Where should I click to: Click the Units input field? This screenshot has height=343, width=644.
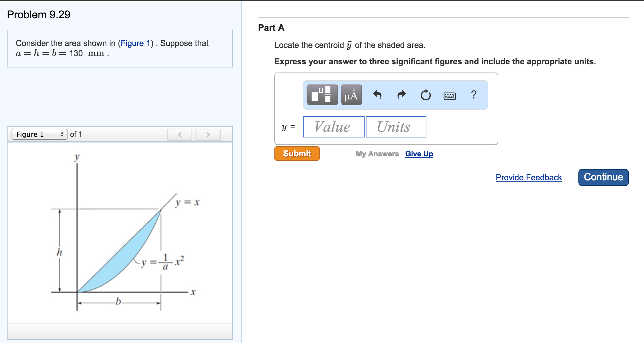pyautogui.click(x=396, y=127)
